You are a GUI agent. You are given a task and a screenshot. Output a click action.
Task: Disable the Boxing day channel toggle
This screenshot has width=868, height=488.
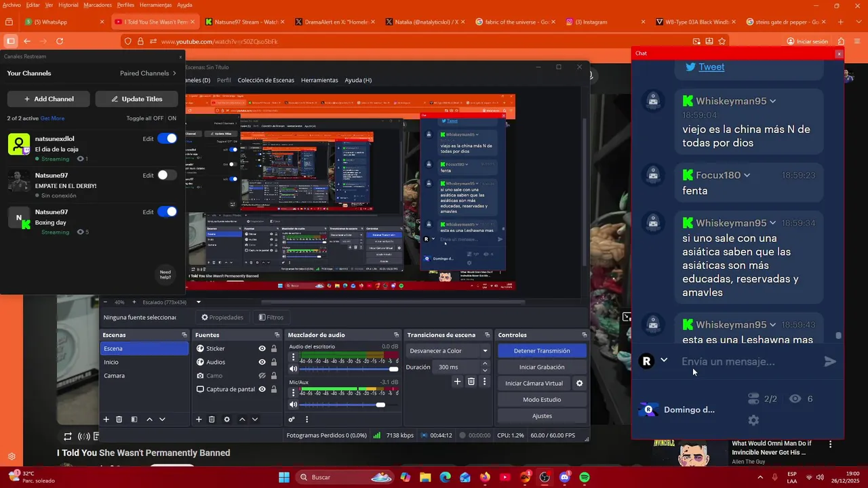click(x=167, y=211)
